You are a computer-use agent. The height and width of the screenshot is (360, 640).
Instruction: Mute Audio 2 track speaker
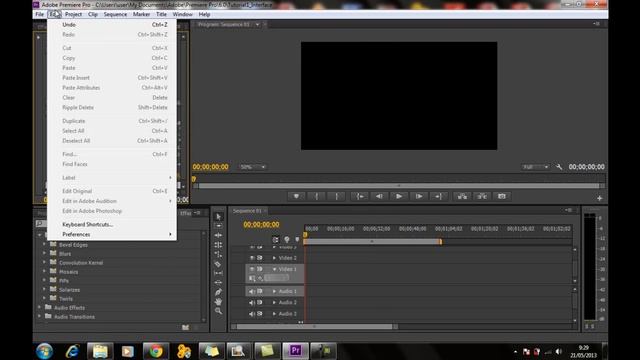(x=252, y=302)
